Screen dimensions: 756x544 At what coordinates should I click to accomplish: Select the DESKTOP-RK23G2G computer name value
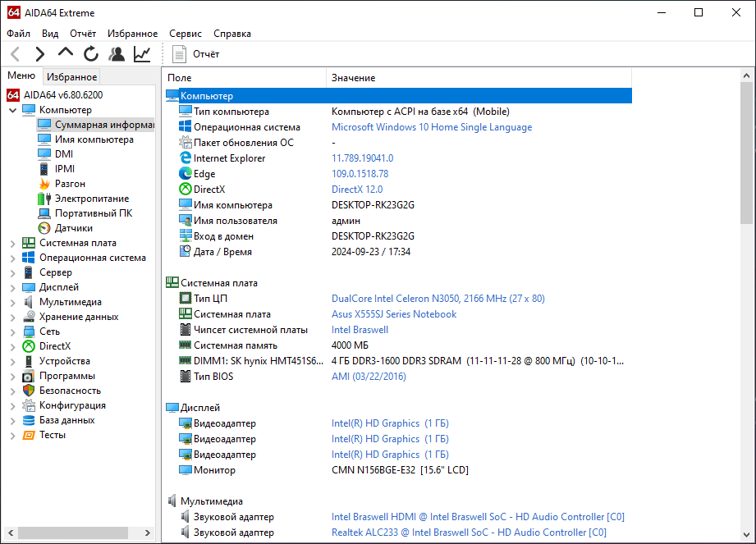(373, 205)
